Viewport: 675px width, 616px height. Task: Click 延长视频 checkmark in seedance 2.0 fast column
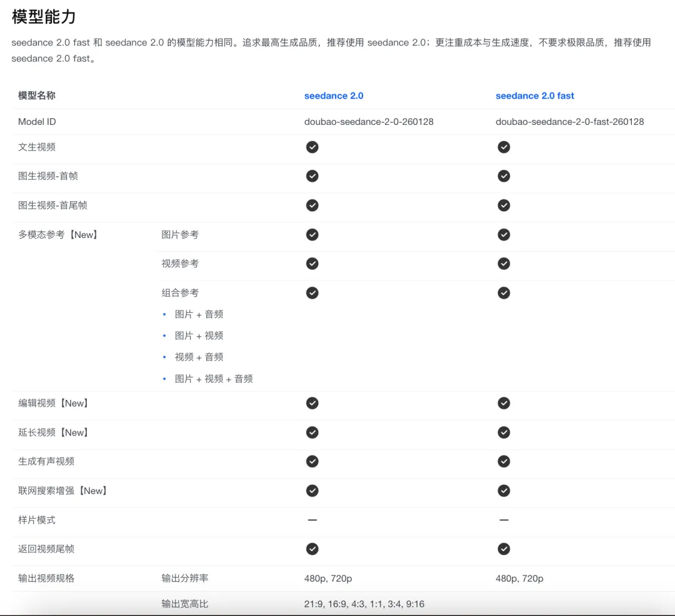[x=504, y=432]
